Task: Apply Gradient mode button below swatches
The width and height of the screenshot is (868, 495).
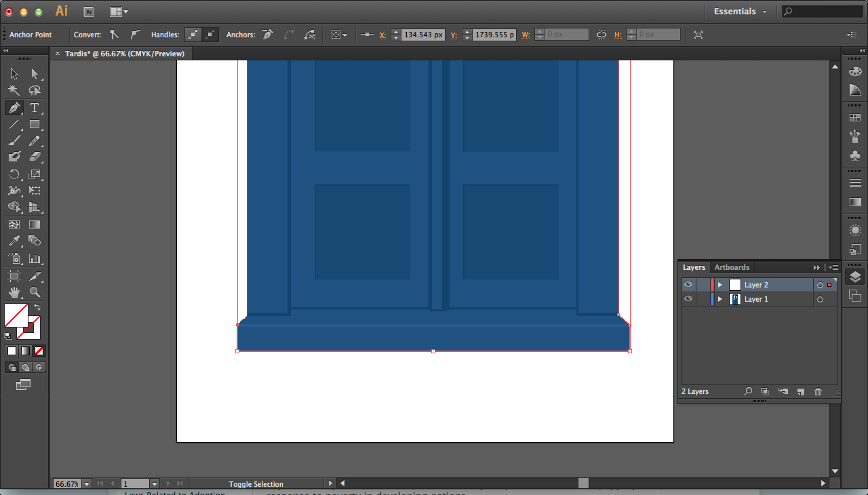Action: point(25,351)
